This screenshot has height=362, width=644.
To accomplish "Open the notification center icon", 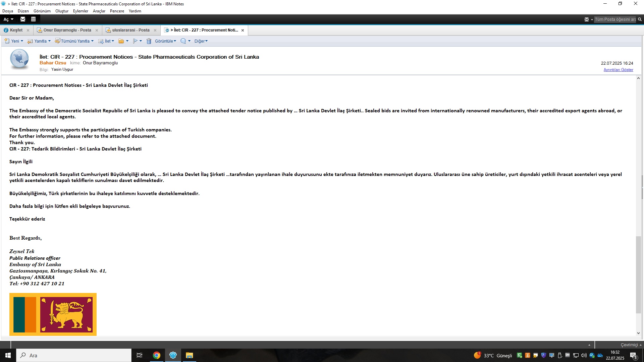I will (x=634, y=355).
